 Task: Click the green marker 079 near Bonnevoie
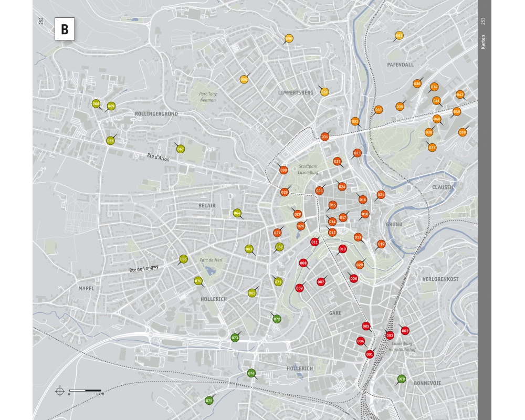click(402, 379)
